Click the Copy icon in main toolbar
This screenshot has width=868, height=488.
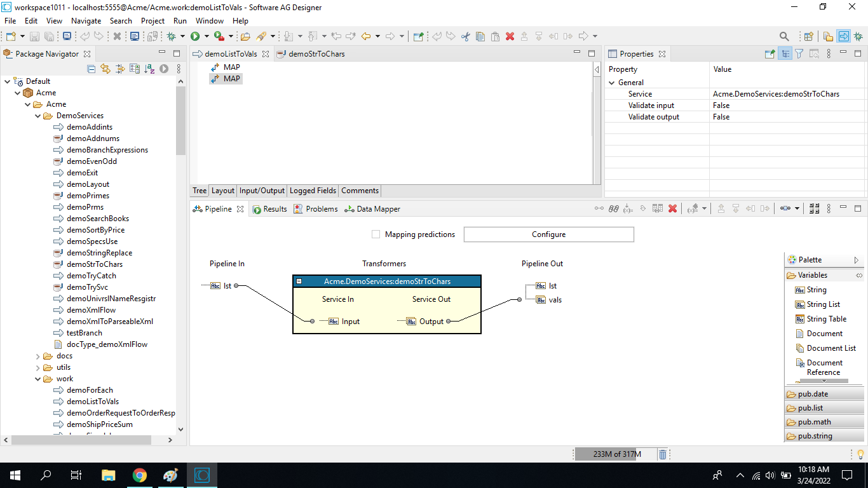480,36
